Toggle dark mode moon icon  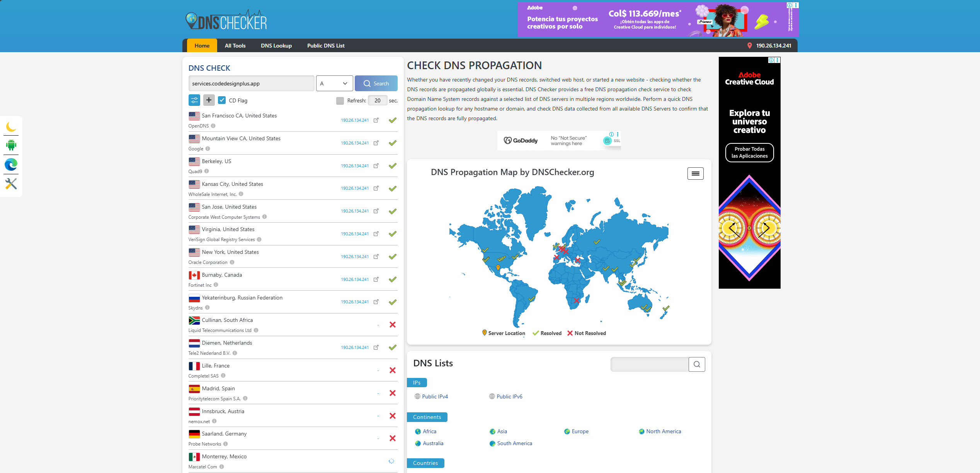[11, 126]
